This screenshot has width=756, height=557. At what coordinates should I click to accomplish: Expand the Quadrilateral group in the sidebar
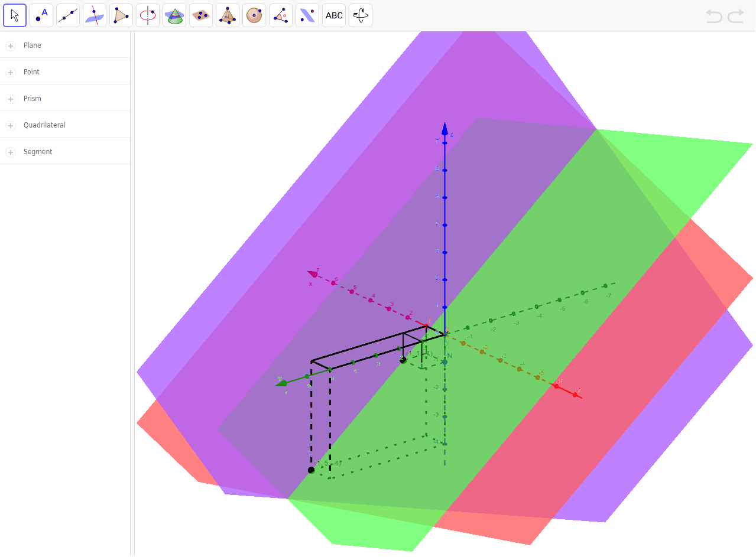pyautogui.click(x=9, y=125)
